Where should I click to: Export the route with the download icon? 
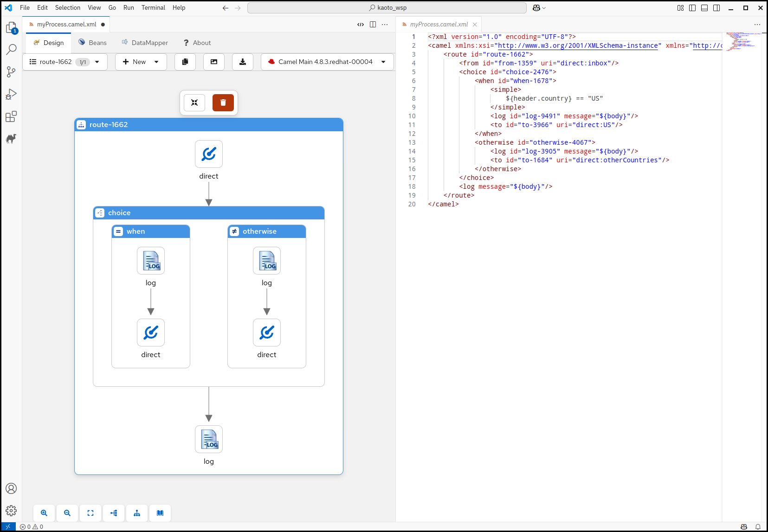click(x=242, y=62)
